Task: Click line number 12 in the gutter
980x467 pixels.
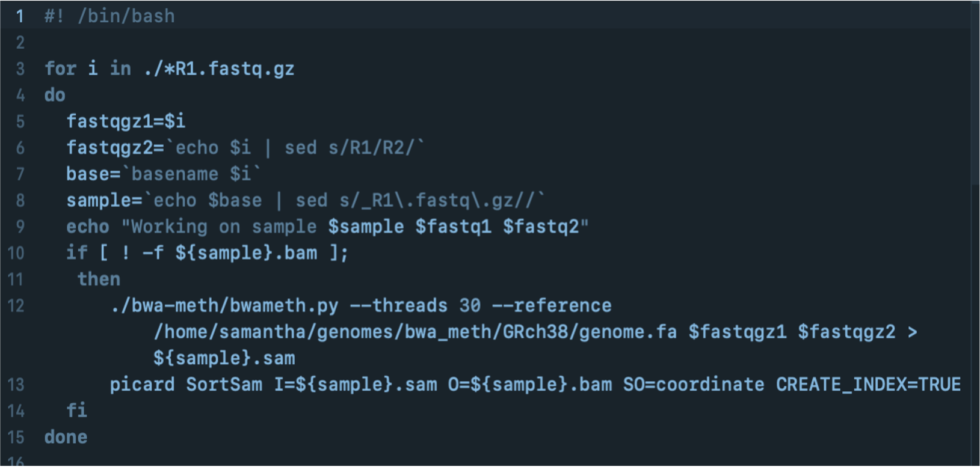Action: [x=16, y=306]
